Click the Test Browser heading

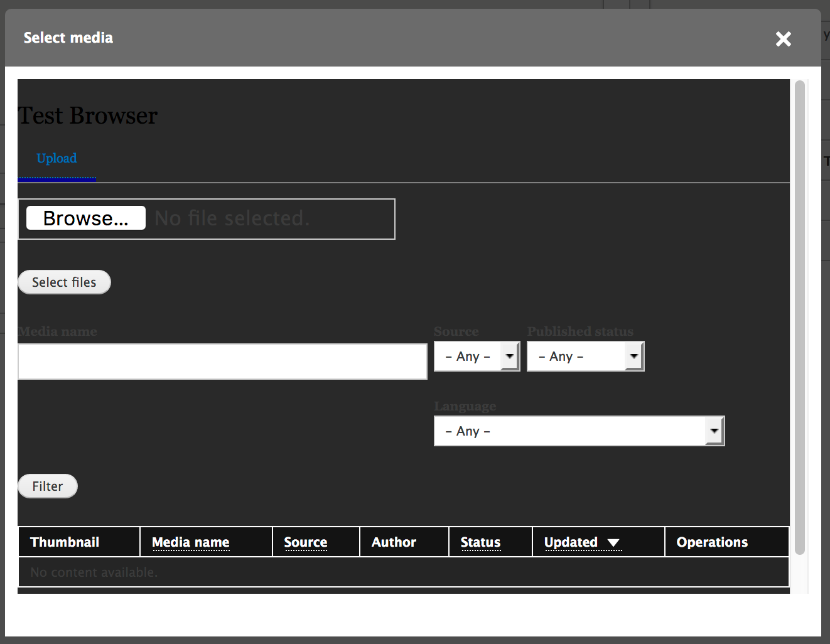(x=88, y=116)
